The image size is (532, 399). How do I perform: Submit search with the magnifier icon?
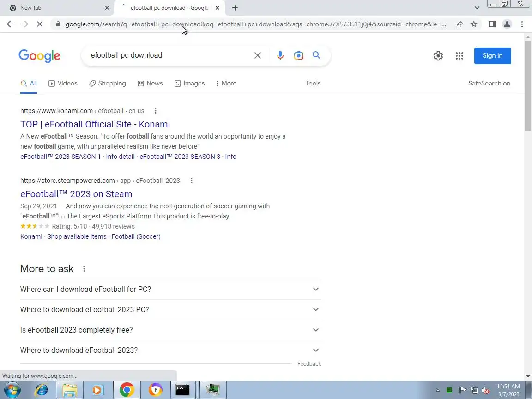[x=316, y=55]
